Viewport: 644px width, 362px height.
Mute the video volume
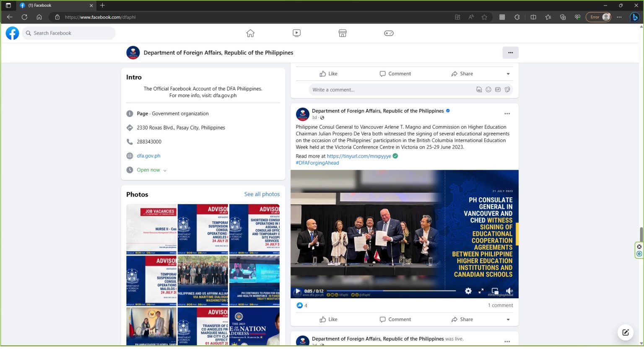[x=509, y=291]
